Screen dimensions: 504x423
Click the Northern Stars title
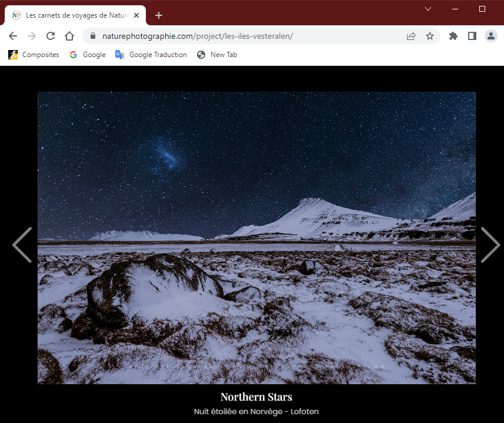pyautogui.click(x=256, y=397)
